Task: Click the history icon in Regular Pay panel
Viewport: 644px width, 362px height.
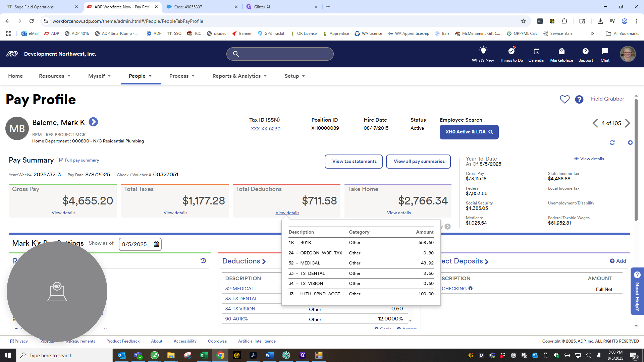Action: click(203, 261)
